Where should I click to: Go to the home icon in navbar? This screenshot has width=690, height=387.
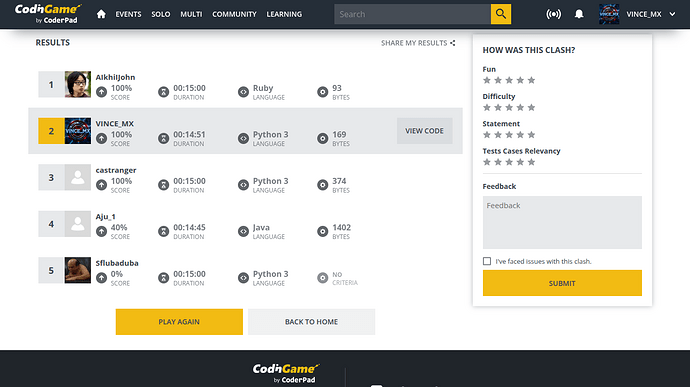101,14
